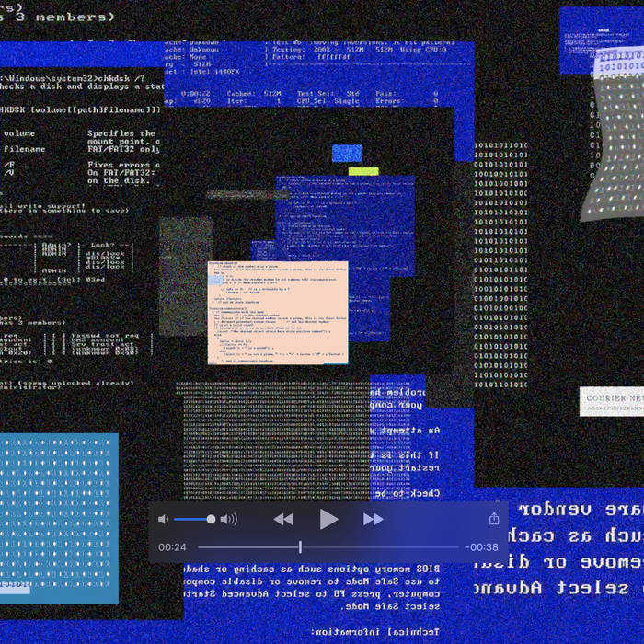
Task: Click the max volume speaker icon
Action: tap(229, 519)
